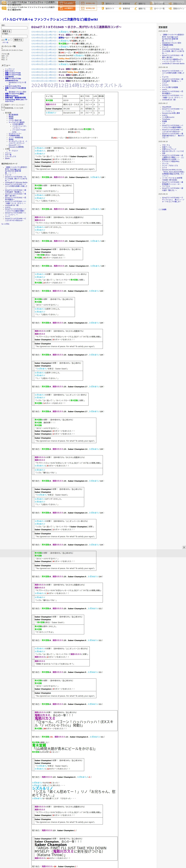The height and width of the screenshot is (868, 186).
Task: Click the 編集する pencil icon
Action: coord(136,8)
